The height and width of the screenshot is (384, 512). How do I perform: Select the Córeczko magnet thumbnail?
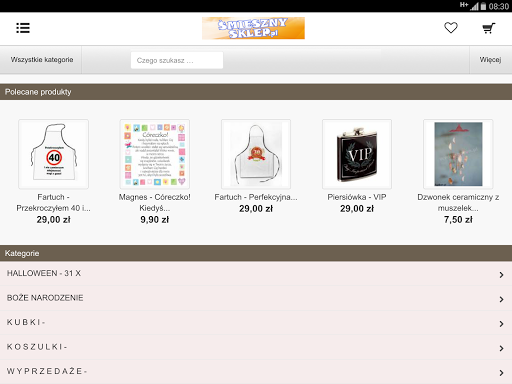pos(155,154)
